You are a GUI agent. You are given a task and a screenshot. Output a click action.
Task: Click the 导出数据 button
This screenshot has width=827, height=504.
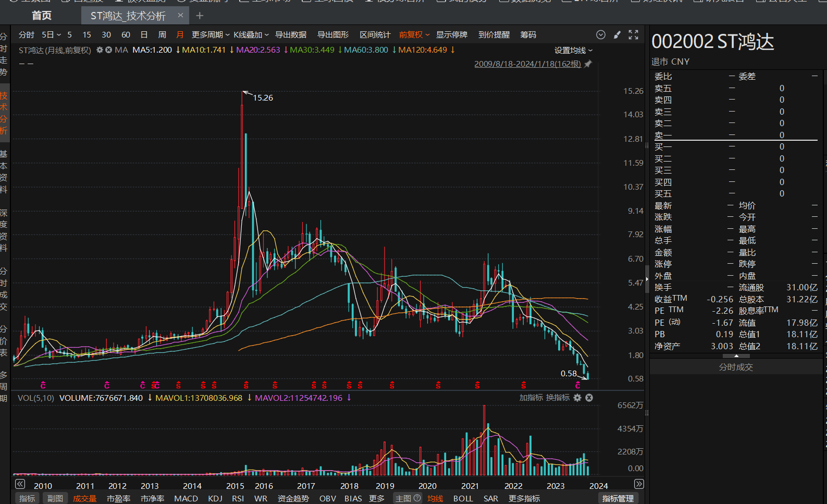291,35
